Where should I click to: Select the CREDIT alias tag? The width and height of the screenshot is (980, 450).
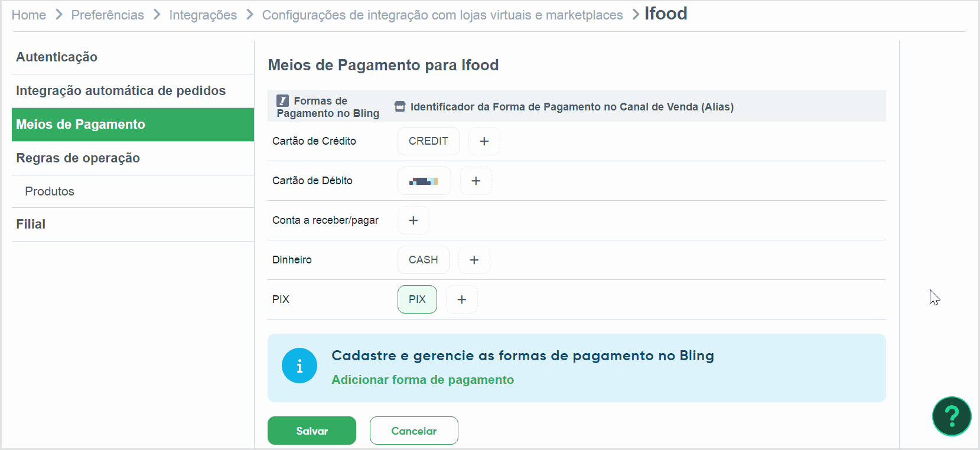(x=428, y=141)
